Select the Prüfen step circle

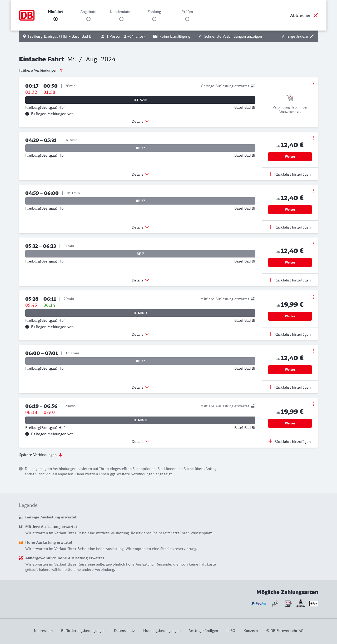(187, 19)
